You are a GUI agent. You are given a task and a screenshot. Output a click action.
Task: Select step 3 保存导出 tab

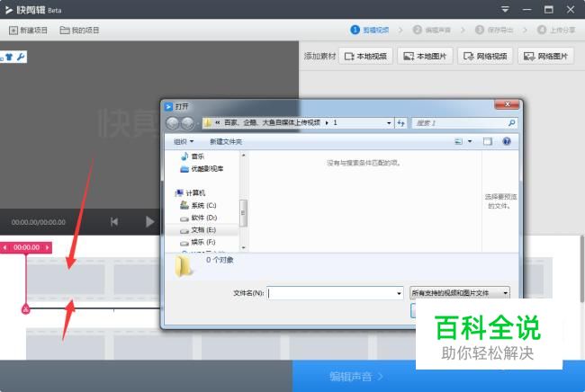click(494, 30)
